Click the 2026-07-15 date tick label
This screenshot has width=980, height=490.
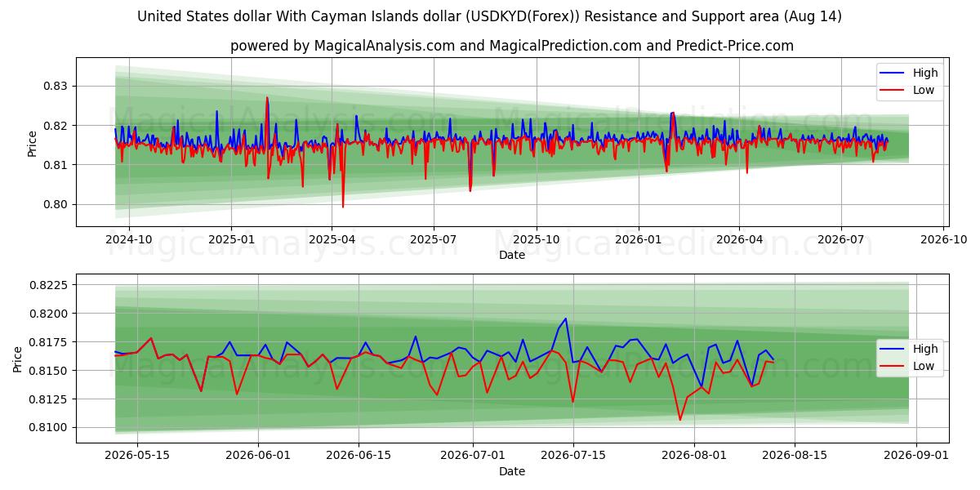coord(573,455)
